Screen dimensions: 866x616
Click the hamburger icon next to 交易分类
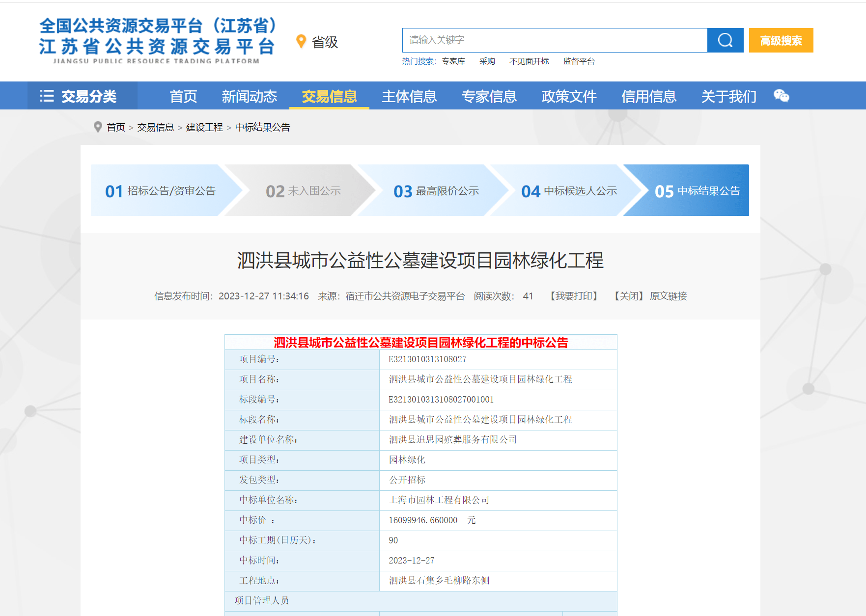coord(47,96)
